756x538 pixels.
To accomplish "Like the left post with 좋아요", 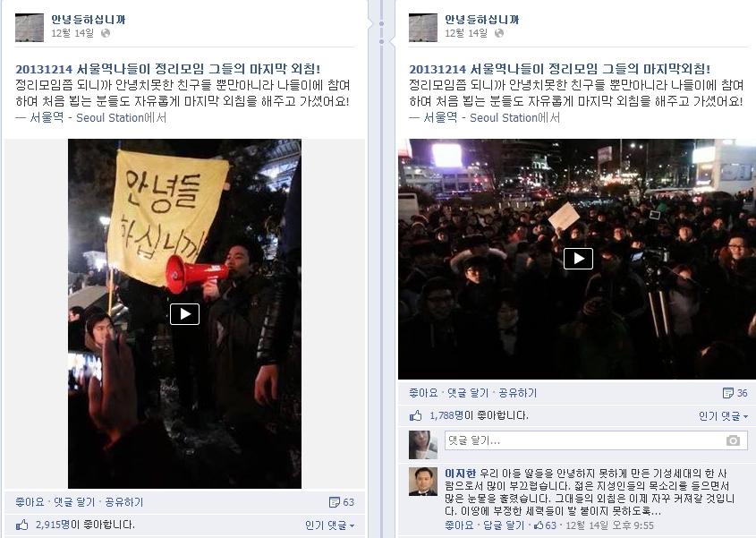I will pos(30,502).
